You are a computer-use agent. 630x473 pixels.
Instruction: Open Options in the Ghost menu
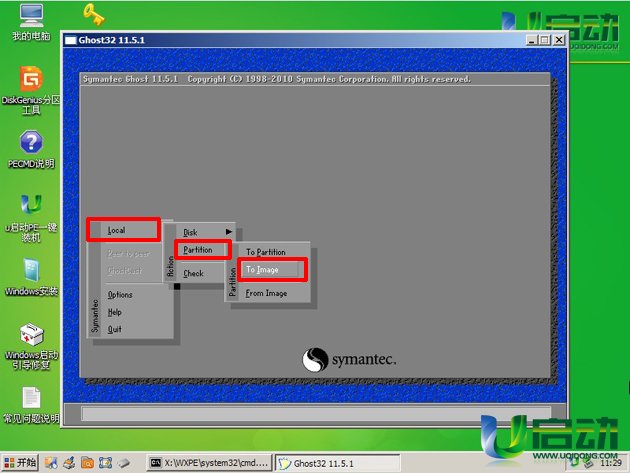120,295
